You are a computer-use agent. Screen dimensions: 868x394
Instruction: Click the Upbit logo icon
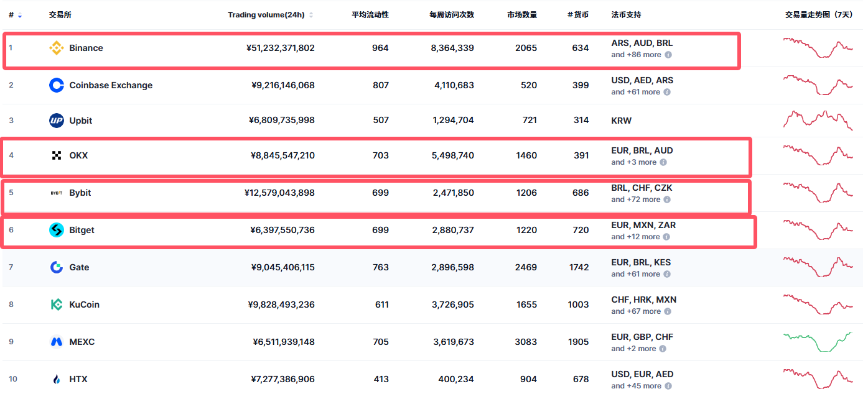[57, 121]
